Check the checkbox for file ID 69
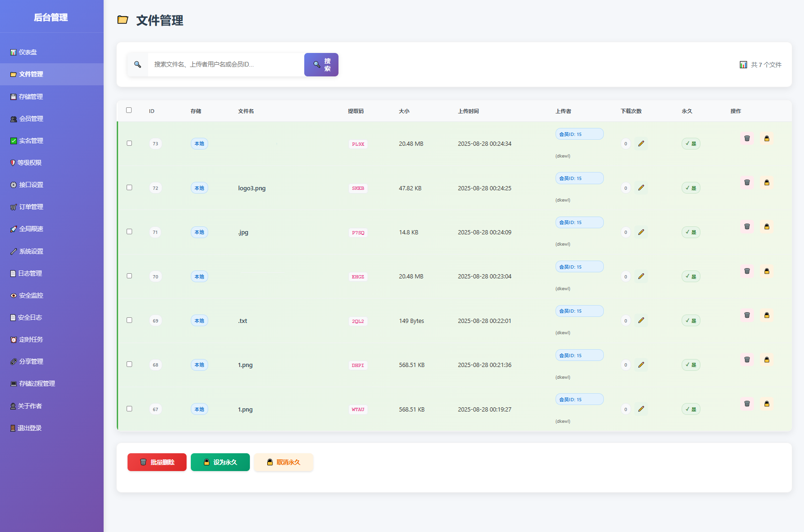This screenshot has height=532, width=804. [129, 320]
